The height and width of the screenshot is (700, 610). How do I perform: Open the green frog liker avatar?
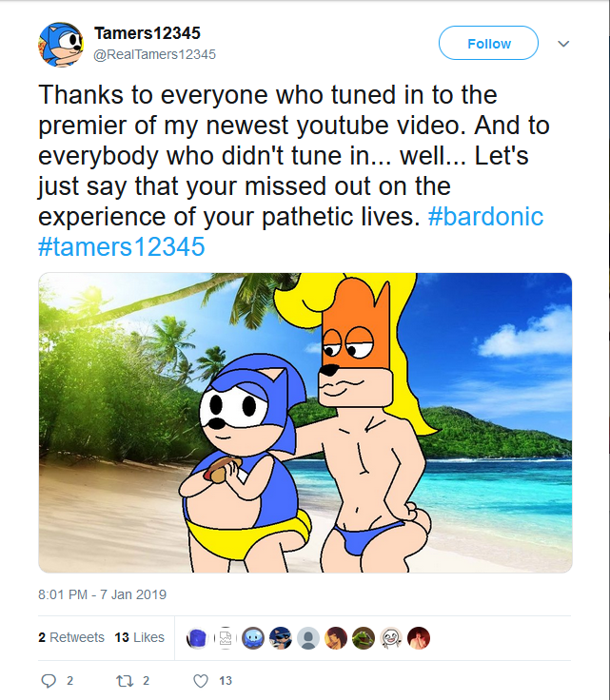tap(363, 637)
